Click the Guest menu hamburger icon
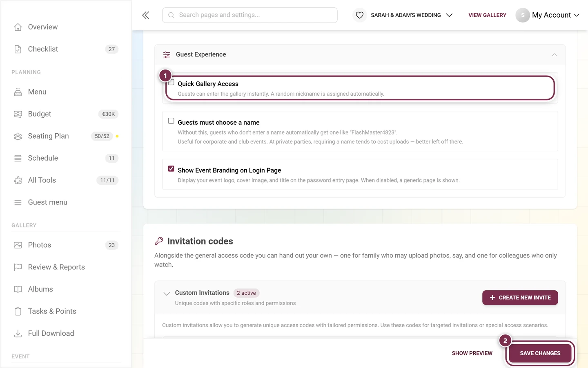Viewport: 588px width, 368px height. [x=18, y=202]
